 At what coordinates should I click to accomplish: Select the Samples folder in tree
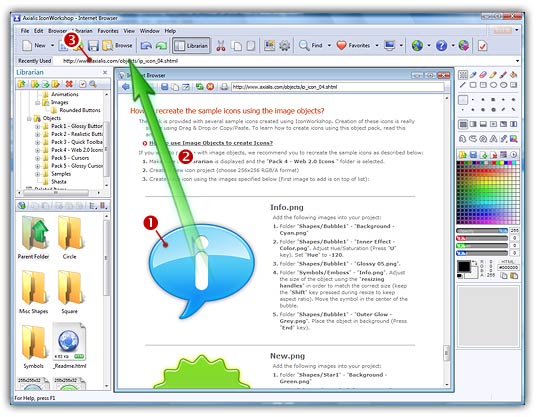click(61, 174)
